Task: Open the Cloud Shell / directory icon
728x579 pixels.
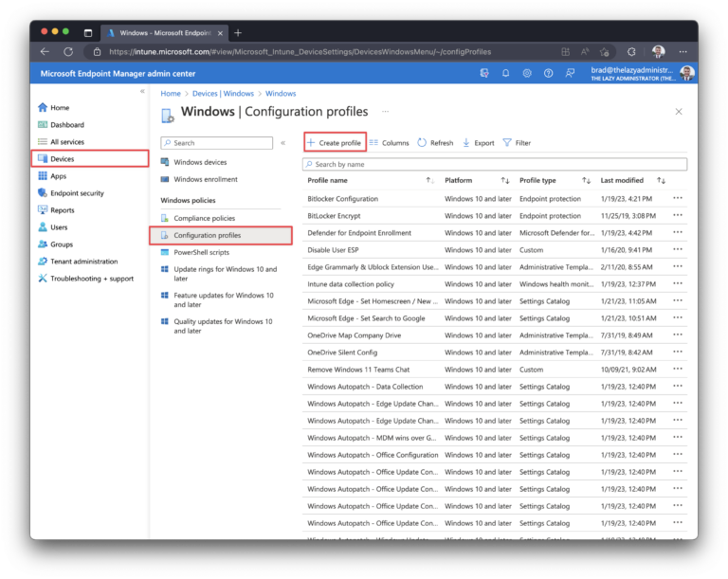Action: pyautogui.click(x=483, y=73)
